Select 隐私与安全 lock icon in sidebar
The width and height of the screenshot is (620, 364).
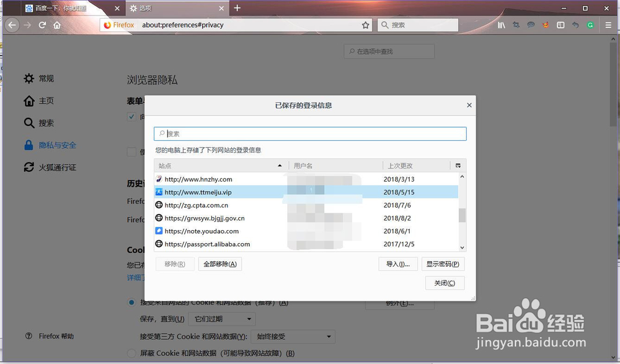(29, 144)
